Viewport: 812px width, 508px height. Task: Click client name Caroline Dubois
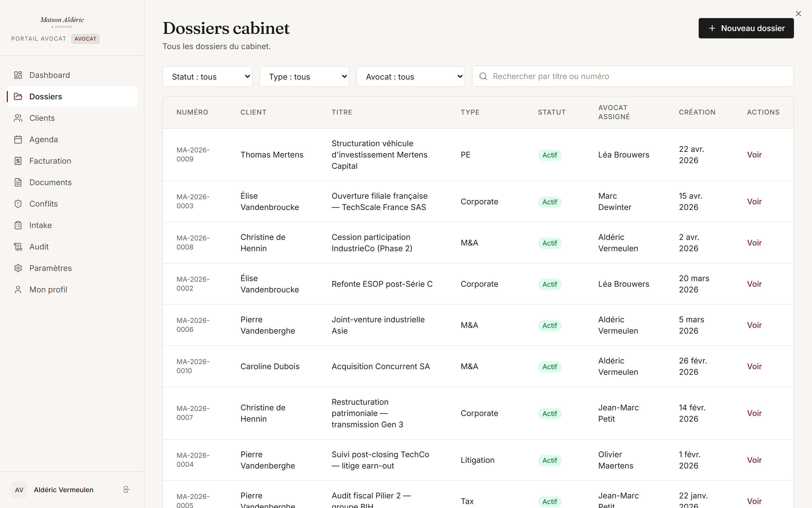(x=270, y=366)
